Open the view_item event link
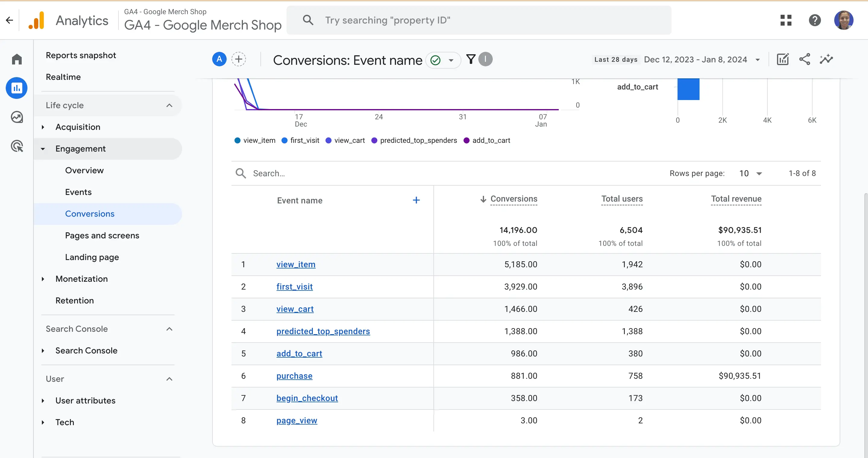Viewport: 868px width, 458px height. [296, 264]
